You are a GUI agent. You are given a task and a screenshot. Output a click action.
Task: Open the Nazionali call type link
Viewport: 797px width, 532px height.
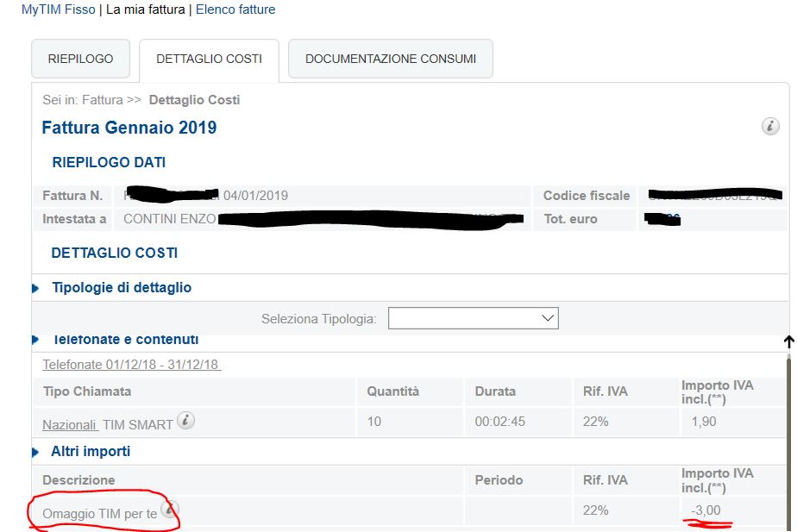[69, 424]
